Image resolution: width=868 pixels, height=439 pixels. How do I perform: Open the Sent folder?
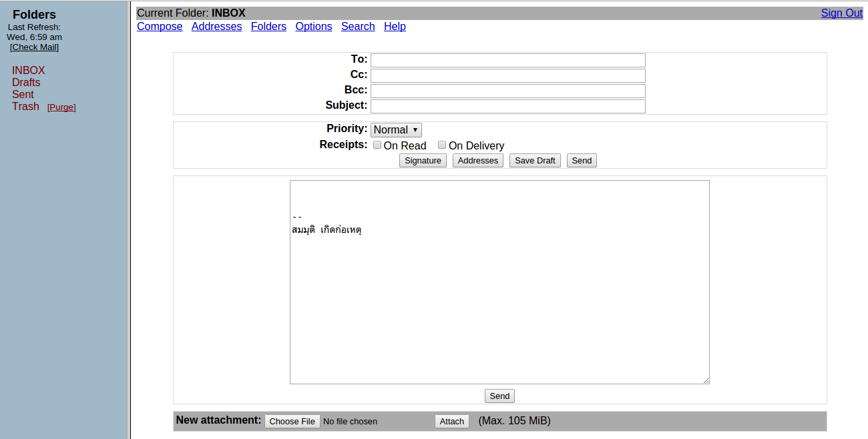[x=23, y=95]
